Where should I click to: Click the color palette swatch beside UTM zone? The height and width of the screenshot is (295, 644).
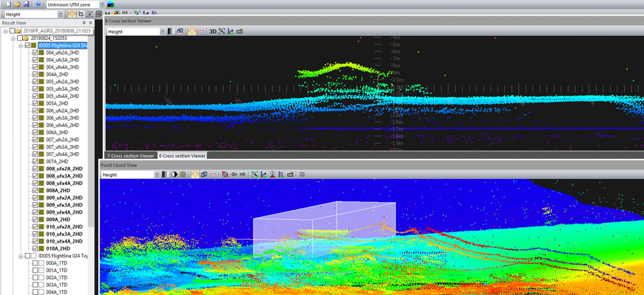(x=111, y=5)
